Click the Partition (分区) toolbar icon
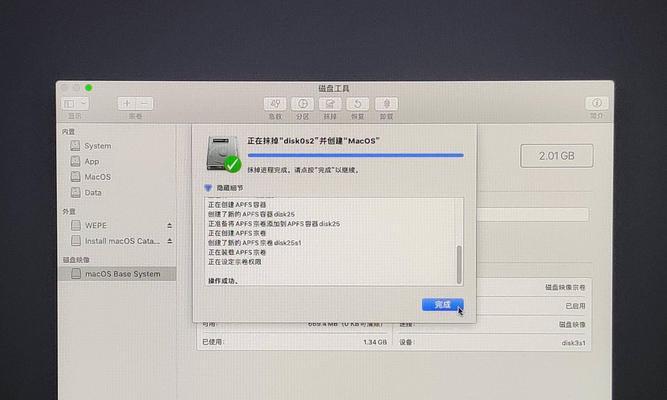 coord(302,104)
